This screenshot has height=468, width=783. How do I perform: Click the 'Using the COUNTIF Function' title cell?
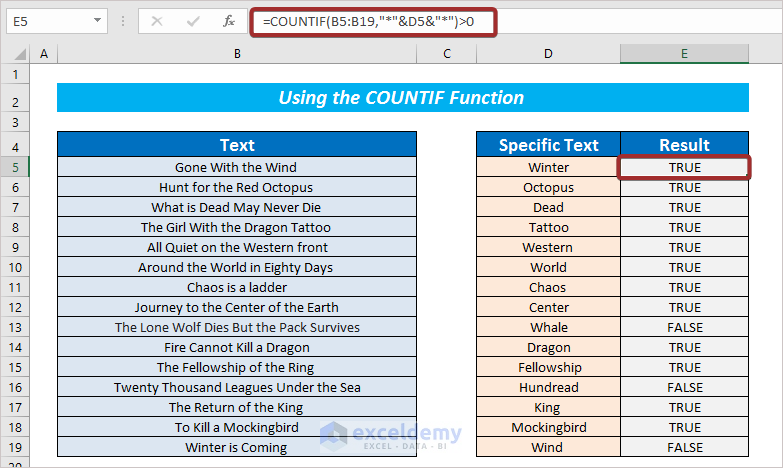(402, 97)
